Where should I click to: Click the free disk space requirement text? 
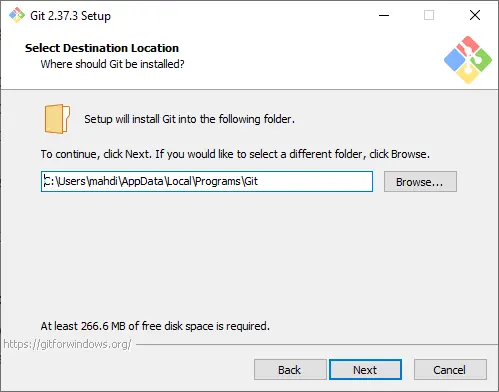click(x=155, y=326)
